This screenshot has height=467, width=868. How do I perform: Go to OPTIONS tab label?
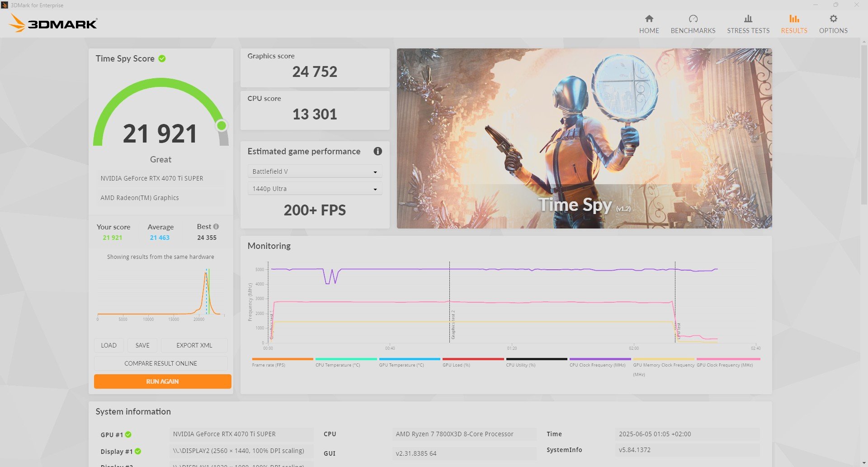[833, 30]
